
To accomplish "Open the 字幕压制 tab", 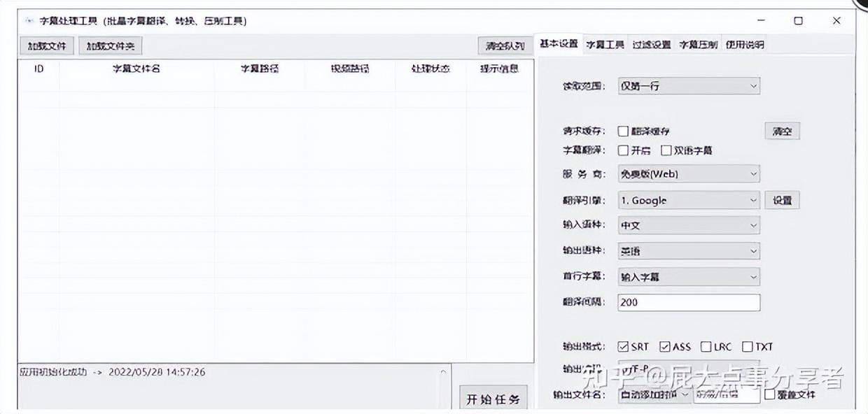I will coord(698,45).
